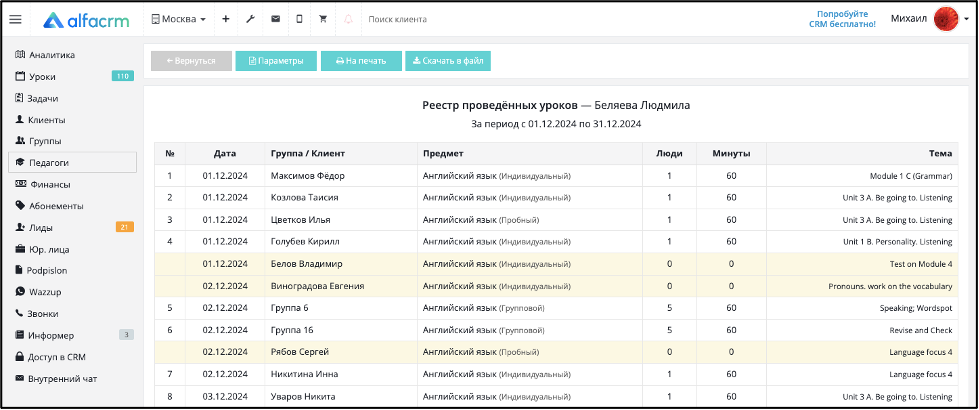Screen dimensions: 979x410
Task: Click the На печать button
Action: coord(361,61)
